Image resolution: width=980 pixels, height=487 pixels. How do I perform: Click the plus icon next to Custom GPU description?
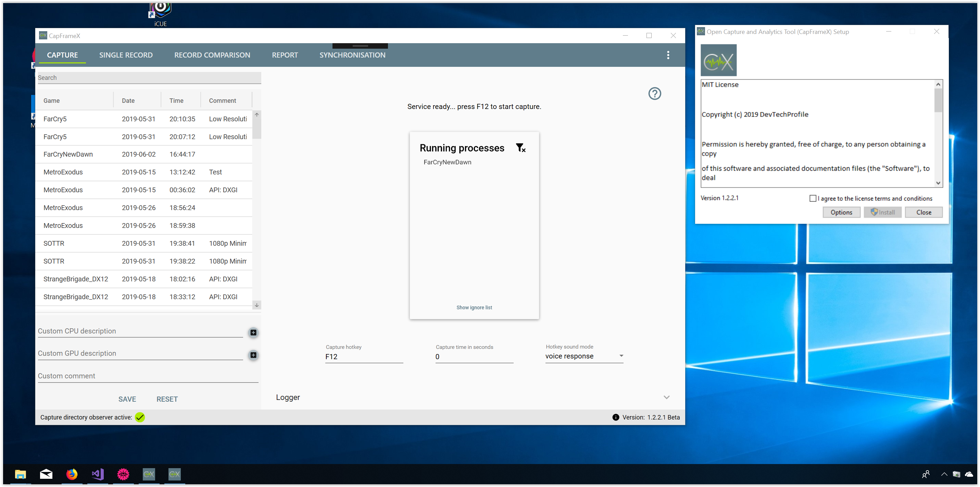tap(253, 355)
